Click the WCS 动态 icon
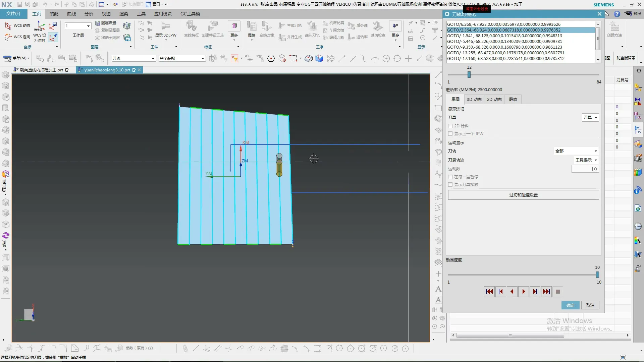The width and height of the screenshot is (644, 362). pos(8,25)
